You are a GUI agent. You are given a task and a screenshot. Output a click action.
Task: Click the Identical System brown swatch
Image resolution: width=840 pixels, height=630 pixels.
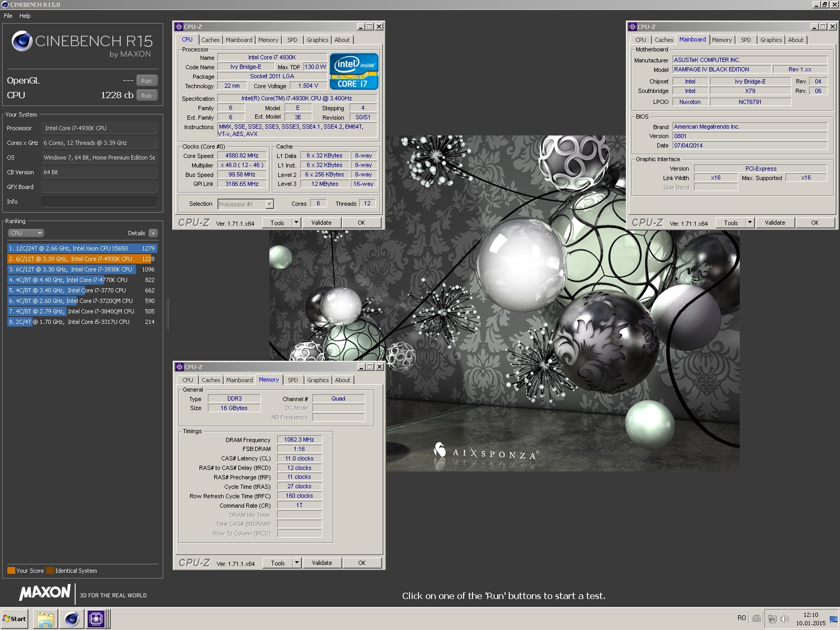50,571
